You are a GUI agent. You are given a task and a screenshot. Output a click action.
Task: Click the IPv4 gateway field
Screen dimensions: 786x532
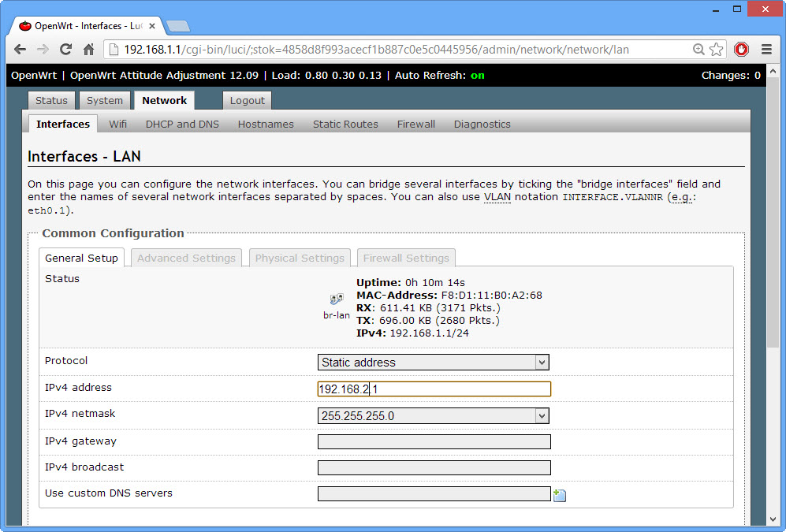click(434, 441)
